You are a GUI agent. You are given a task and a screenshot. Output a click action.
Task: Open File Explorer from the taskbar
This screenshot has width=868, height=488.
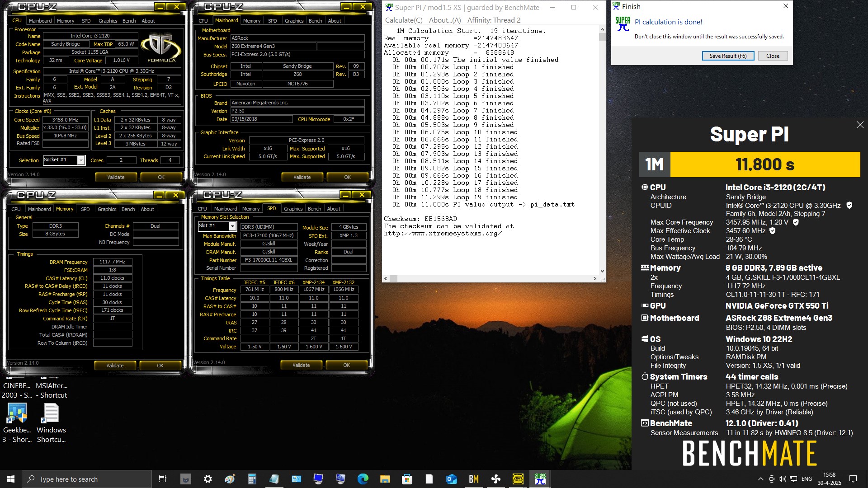click(x=385, y=479)
